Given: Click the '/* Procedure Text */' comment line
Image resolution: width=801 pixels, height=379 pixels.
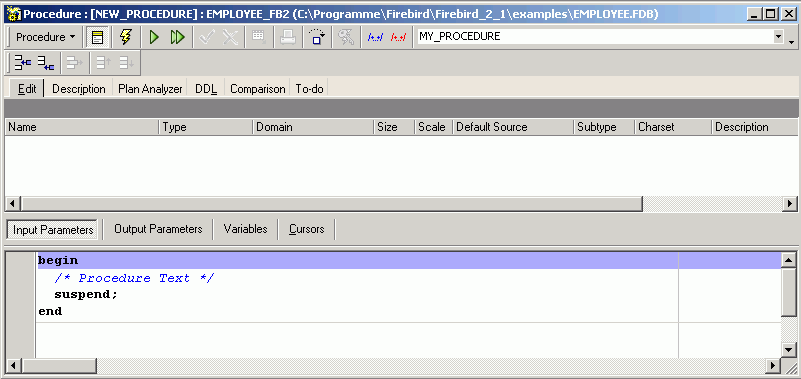Looking at the screenshot, I should pos(134,278).
